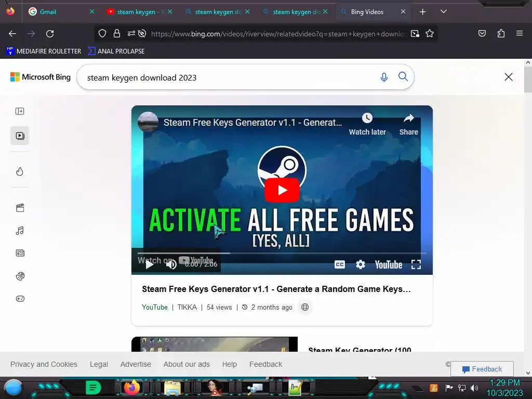
Task: Expand the Bing sidebar panel icon
Action: (20, 111)
